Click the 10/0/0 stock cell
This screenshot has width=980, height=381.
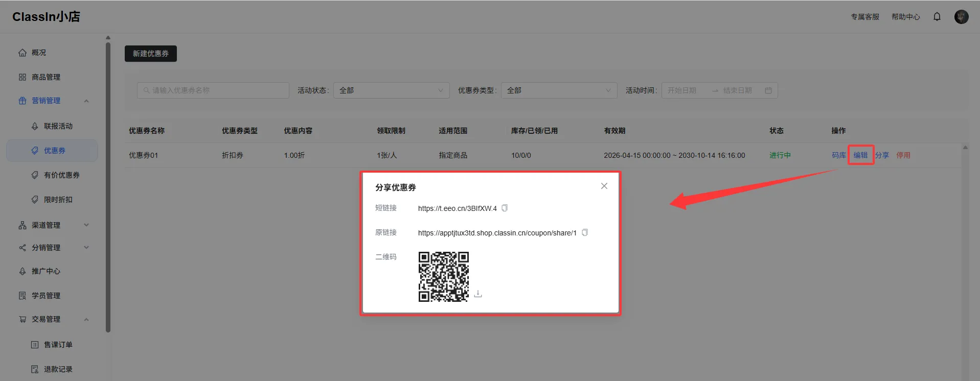click(x=521, y=155)
